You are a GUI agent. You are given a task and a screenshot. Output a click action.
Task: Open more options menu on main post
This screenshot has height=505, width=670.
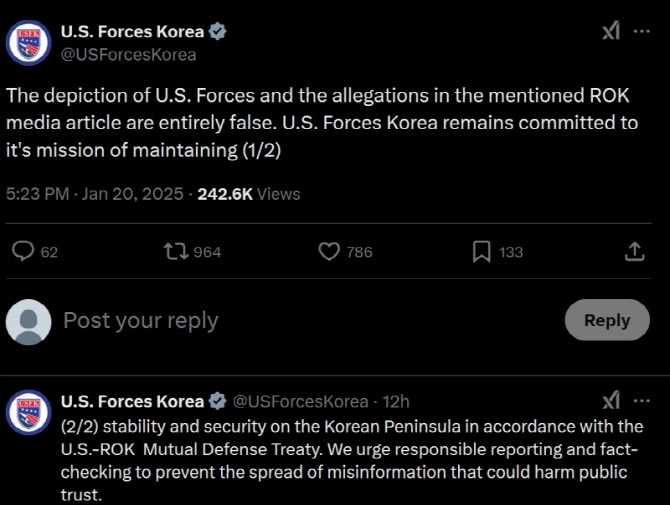pyautogui.click(x=642, y=31)
